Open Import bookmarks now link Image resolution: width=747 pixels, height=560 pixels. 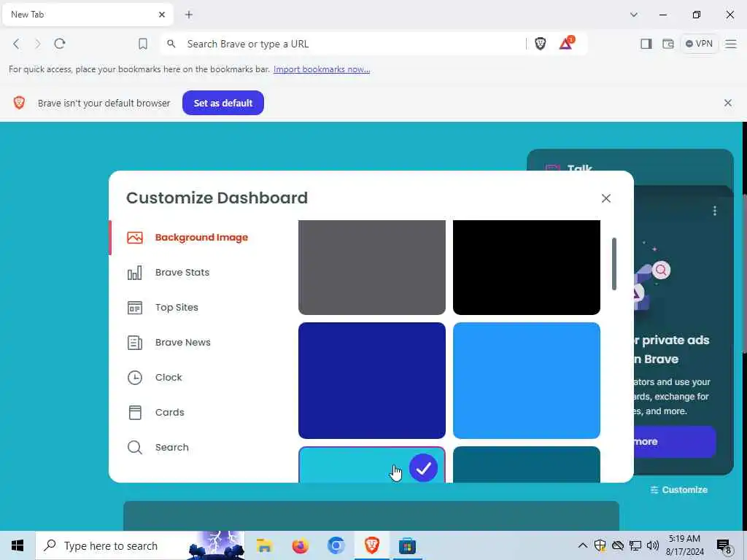[322, 69]
